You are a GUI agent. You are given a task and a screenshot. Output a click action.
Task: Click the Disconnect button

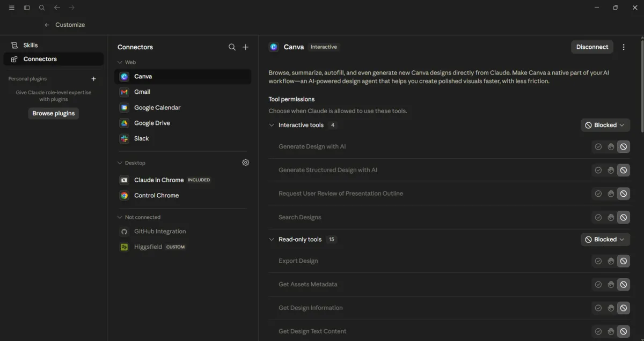[592, 47]
